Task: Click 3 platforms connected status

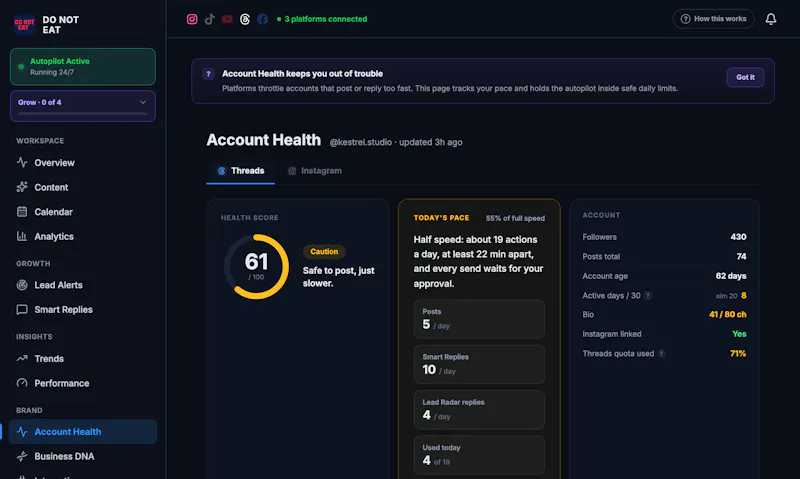Action: click(322, 19)
